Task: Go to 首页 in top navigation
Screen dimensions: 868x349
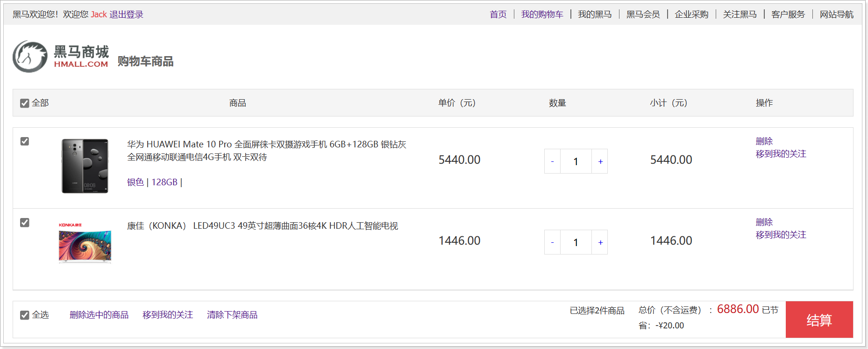Action: click(498, 15)
